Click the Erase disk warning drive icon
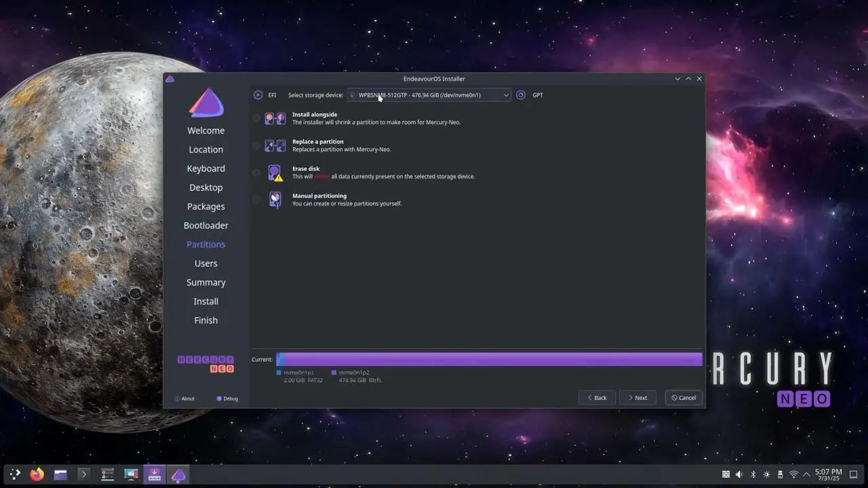The height and width of the screenshot is (488, 868). click(275, 173)
